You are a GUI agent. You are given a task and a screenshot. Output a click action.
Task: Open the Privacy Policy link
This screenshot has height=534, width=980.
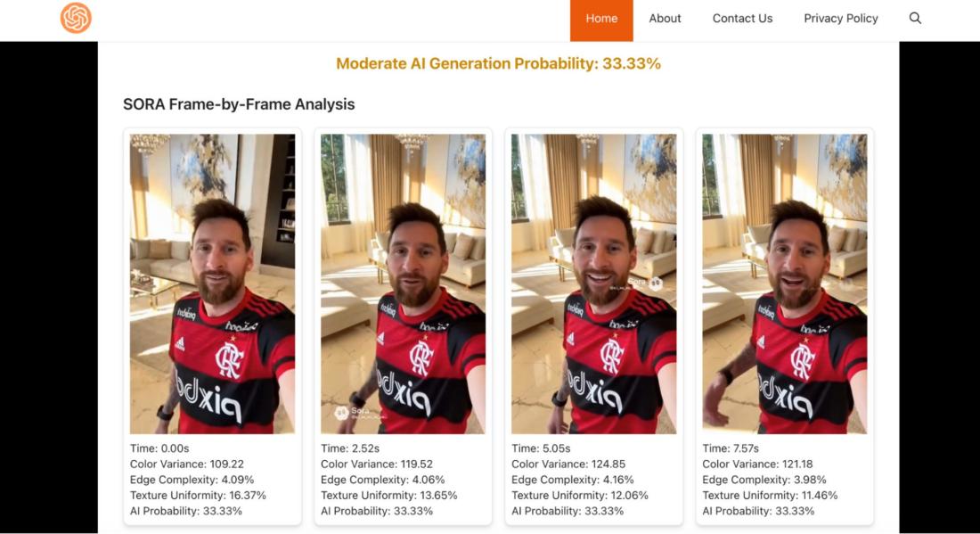tap(840, 19)
